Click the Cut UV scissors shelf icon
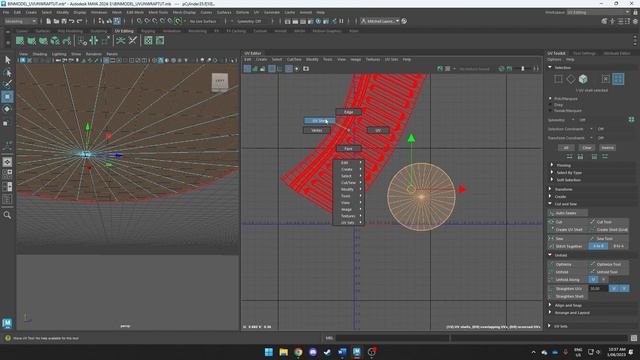The image size is (640, 360). tap(133, 40)
